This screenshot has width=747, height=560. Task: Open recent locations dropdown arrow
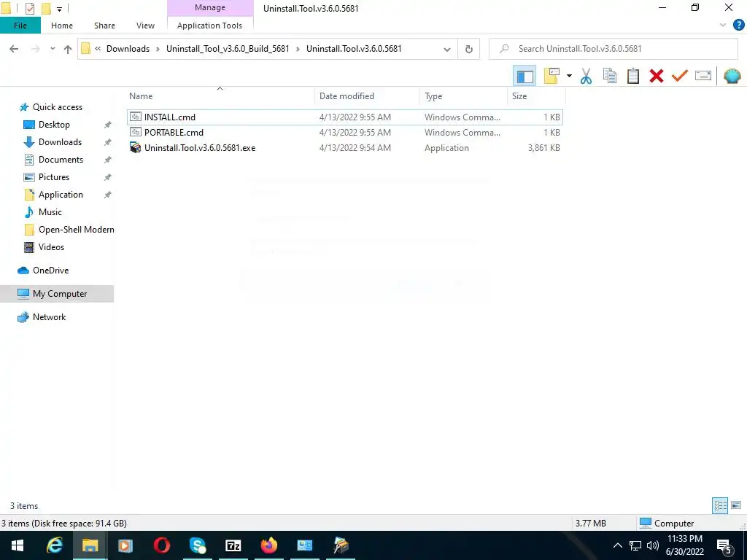click(x=53, y=49)
